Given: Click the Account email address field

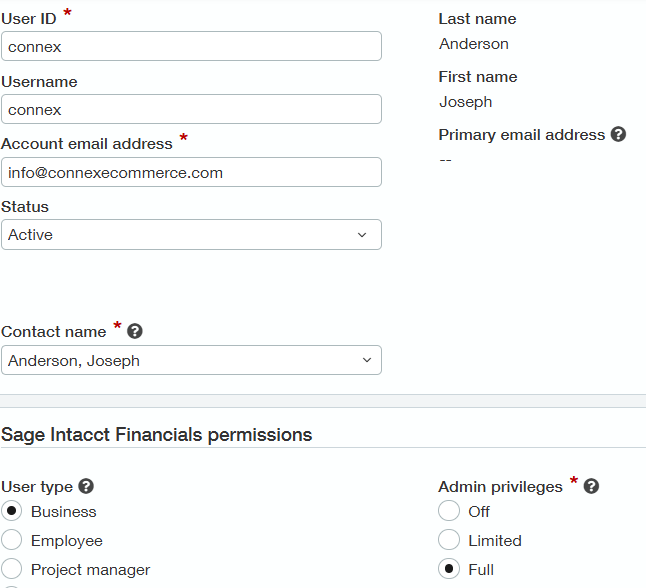Looking at the screenshot, I should click(192, 172).
